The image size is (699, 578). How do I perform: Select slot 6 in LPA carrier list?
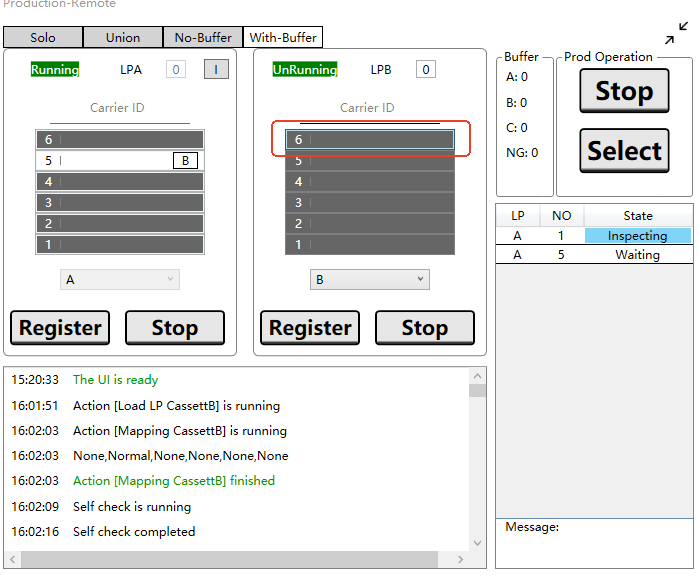(120, 139)
